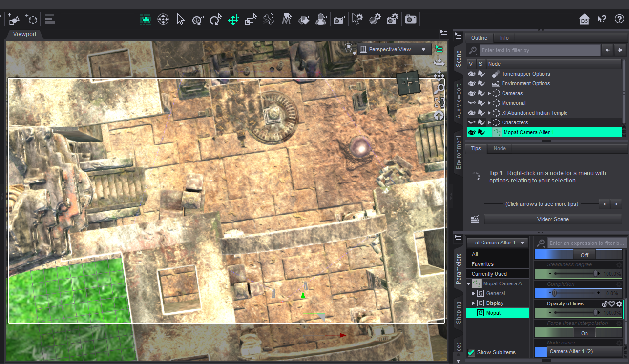Toggle Force linear interpolation On switch

point(585,333)
